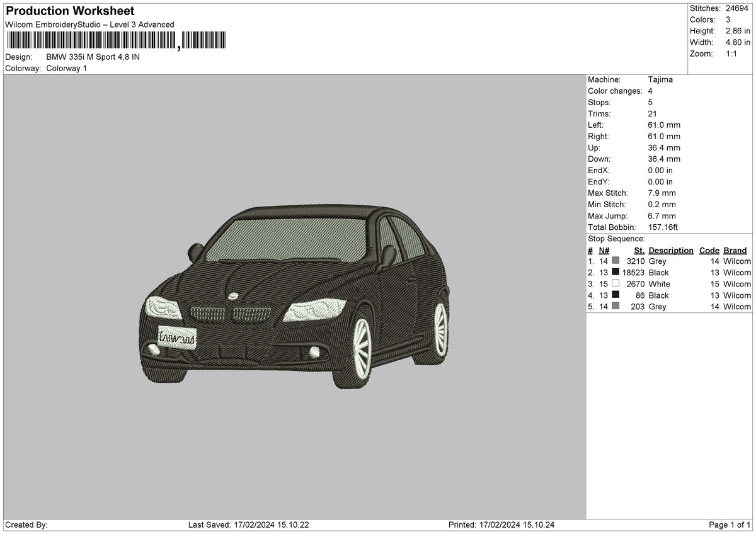Click the Max Stitch value 7.9 mm
The image size is (756, 534).
[x=661, y=193]
